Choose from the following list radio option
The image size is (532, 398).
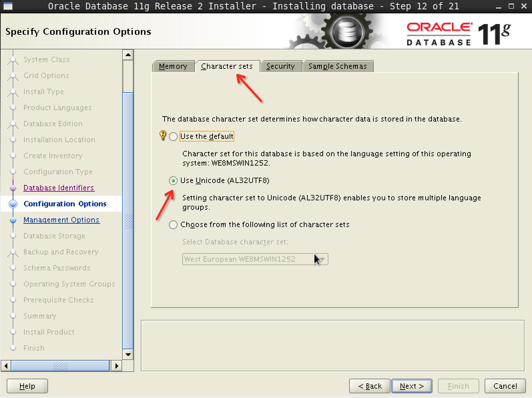click(173, 225)
